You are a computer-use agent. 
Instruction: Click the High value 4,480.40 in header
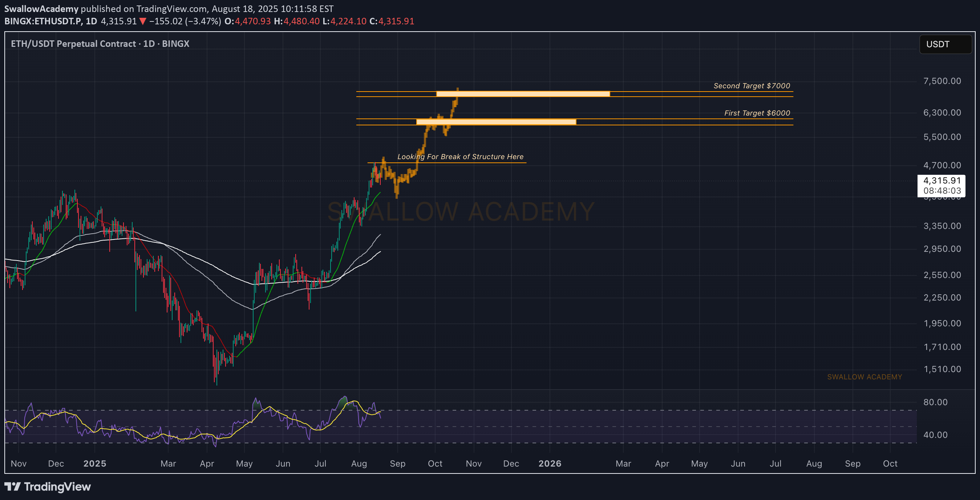tap(301, 21)
